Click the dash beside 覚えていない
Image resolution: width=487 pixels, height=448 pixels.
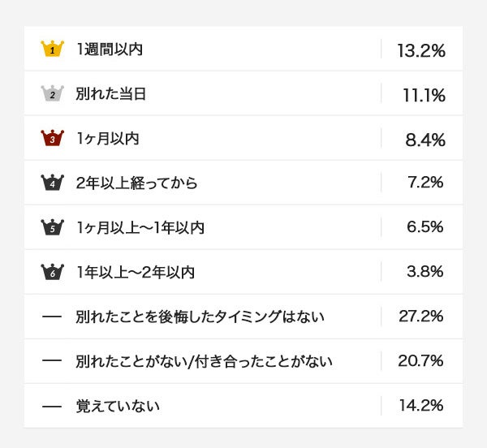[52, 405]
